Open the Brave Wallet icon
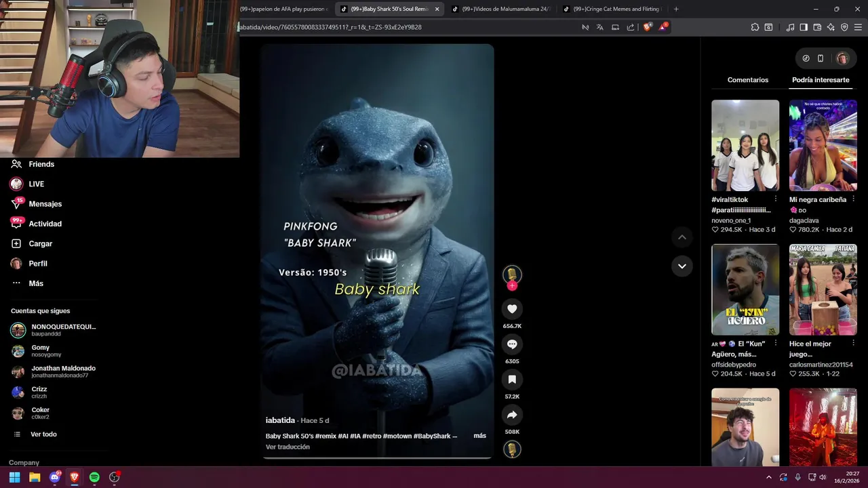 point(817,27)
